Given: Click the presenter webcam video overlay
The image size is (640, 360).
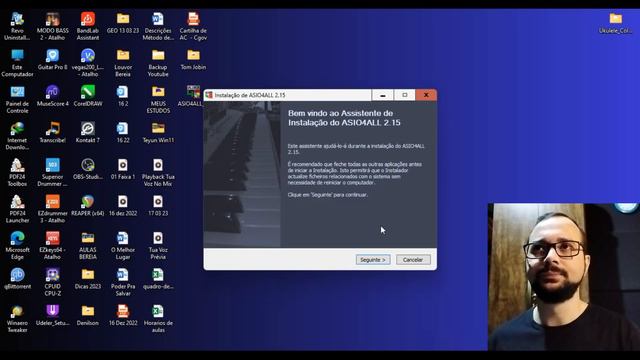Looking at the screenshot, I should (564, 277).
